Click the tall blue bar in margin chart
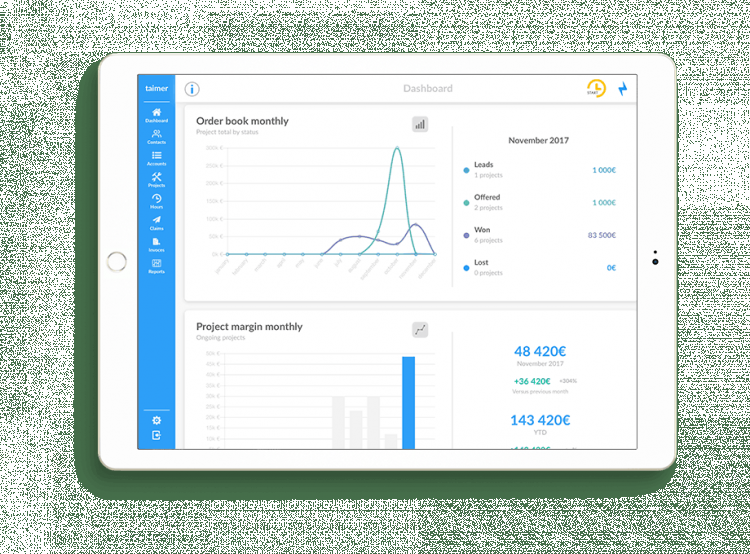750x554 pixels. pos(408,402)
